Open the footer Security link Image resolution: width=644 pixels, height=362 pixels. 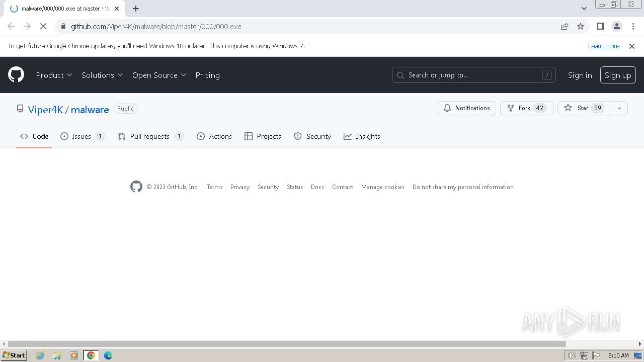[268, 187]
